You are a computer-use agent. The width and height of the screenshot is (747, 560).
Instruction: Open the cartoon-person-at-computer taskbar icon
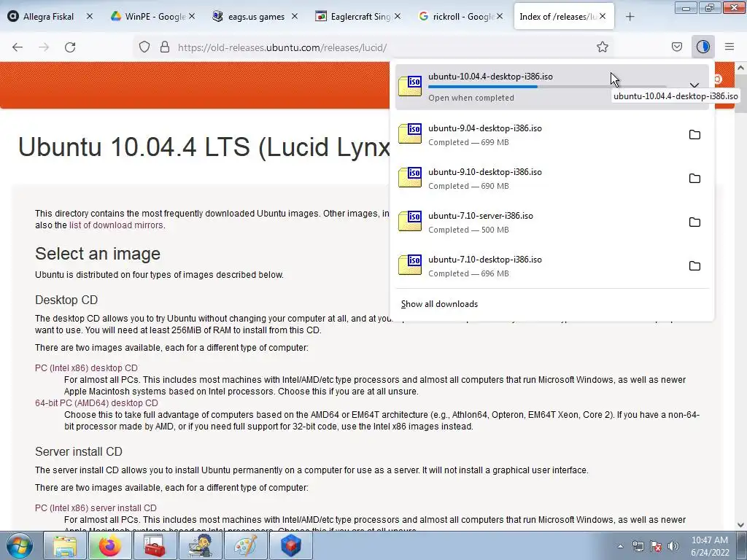tap(201, 545)
